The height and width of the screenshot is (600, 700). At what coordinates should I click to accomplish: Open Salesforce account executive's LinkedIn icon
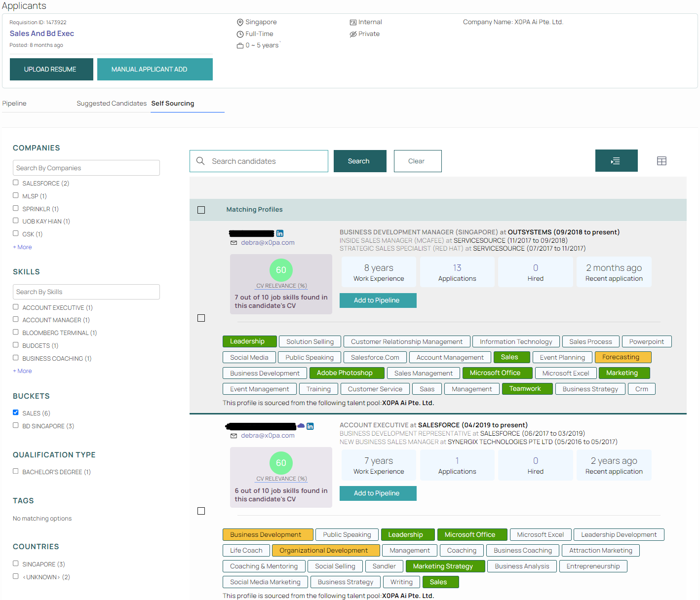pos(310,426)
